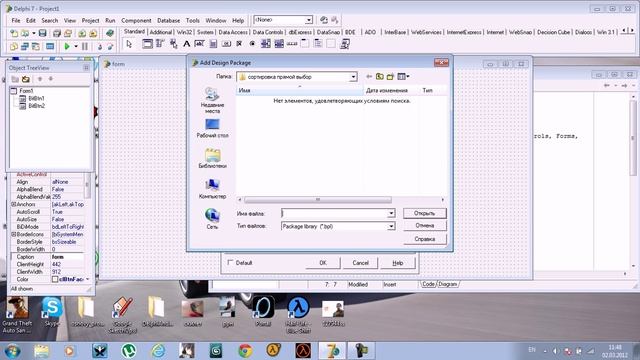Select the MainMenu component icon
This screenshot has width=640, height=360.
(x=160, y=44)
